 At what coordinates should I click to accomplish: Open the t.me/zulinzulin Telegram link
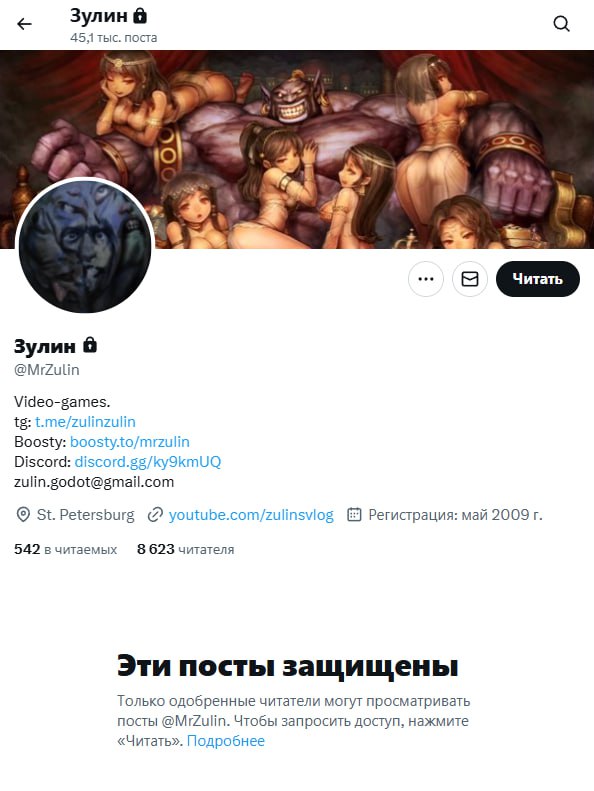point(85,422)
